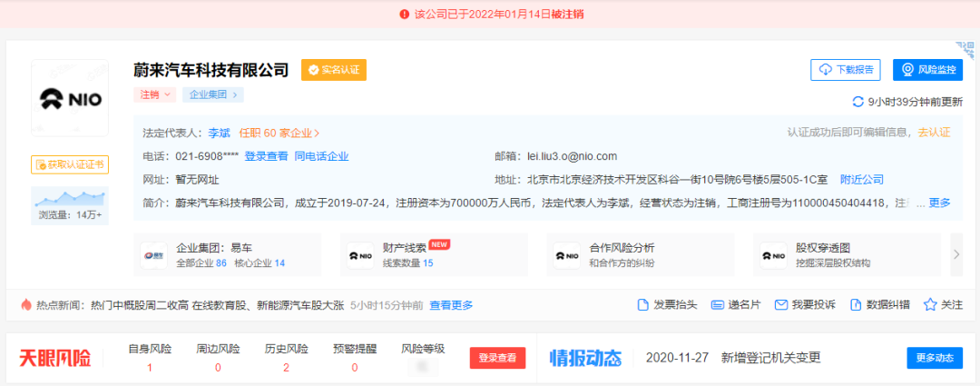Click the 下载报告 download button
The height and width of the screenshot is (386, 980).
click(845, 69)
